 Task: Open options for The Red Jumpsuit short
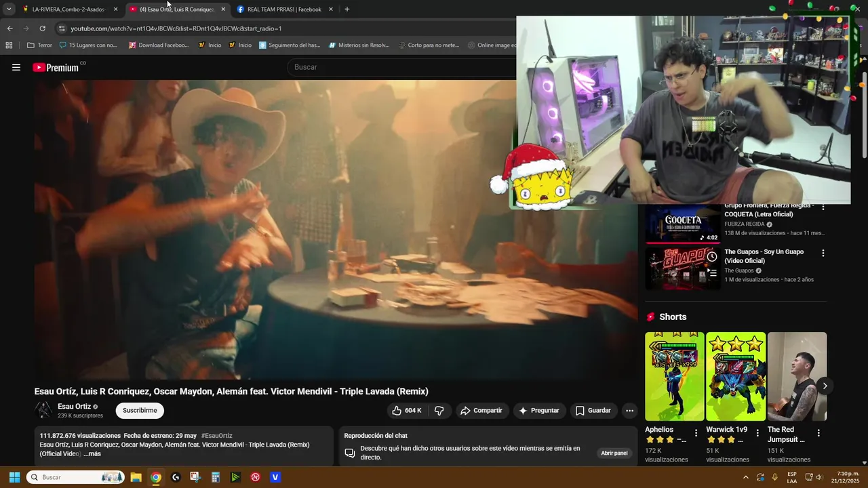(x=818, y=433)
